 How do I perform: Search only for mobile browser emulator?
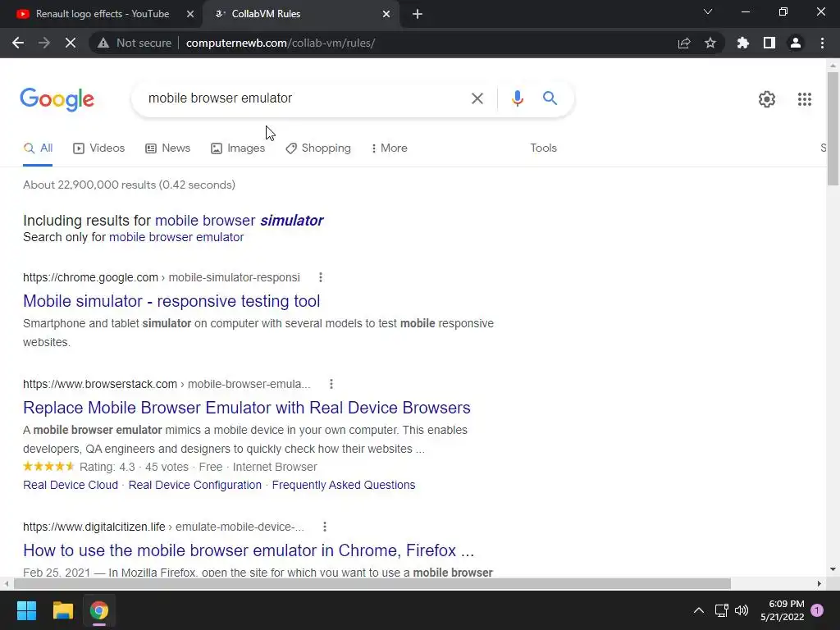(176, 237)
